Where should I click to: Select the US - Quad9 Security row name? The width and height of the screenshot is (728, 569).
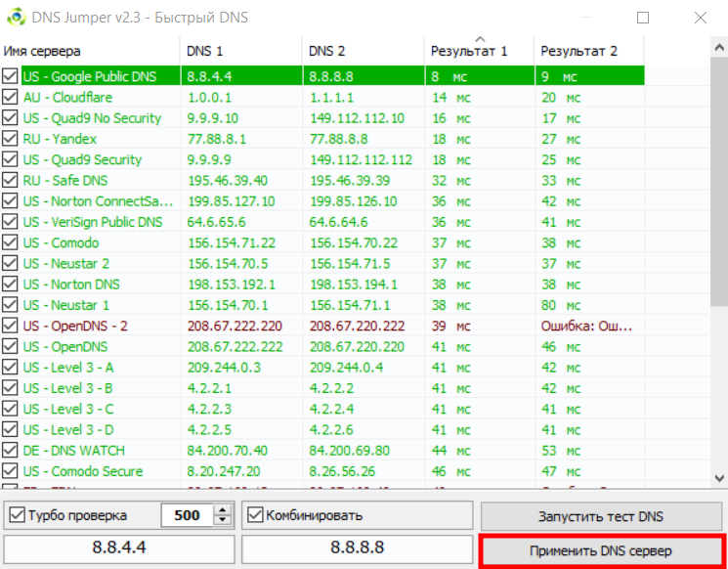pyautogui.click(x=82, y=159)
